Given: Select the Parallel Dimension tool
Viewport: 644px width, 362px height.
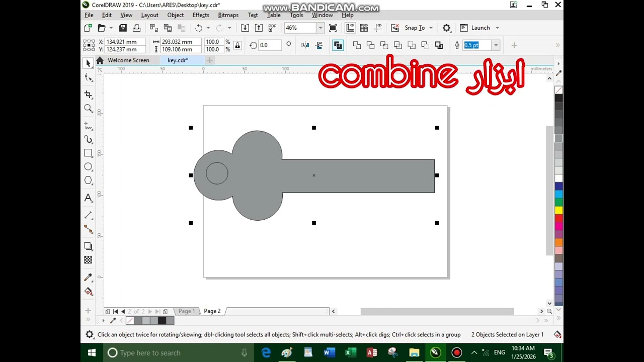Looking at the screenshot, I should pos(89,215).
